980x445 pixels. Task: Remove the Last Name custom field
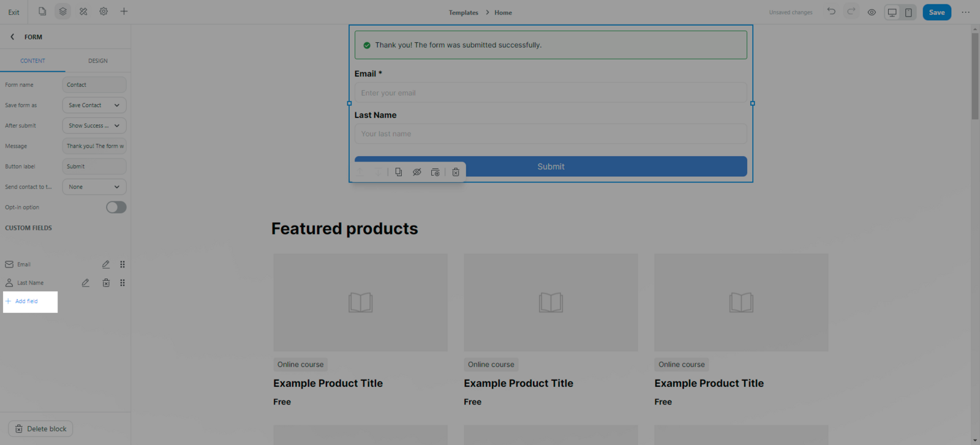(106, 283)
